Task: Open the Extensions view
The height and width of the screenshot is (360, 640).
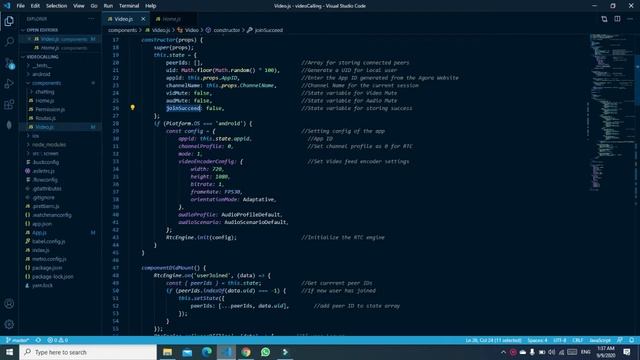Action: (9, 104)
